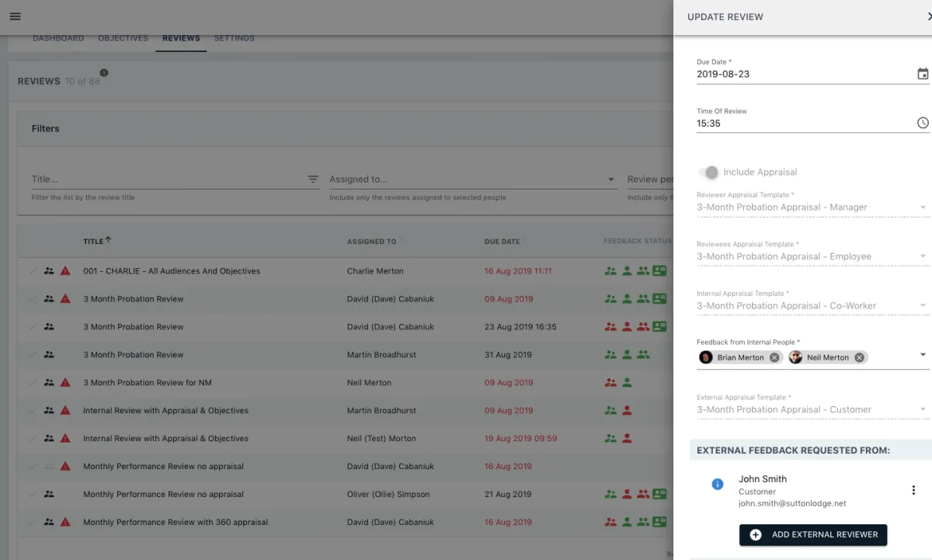The image size is (932, 560).
Task: Open Monthly Performance Review with 360 appraisal
Action: [176, 523]
